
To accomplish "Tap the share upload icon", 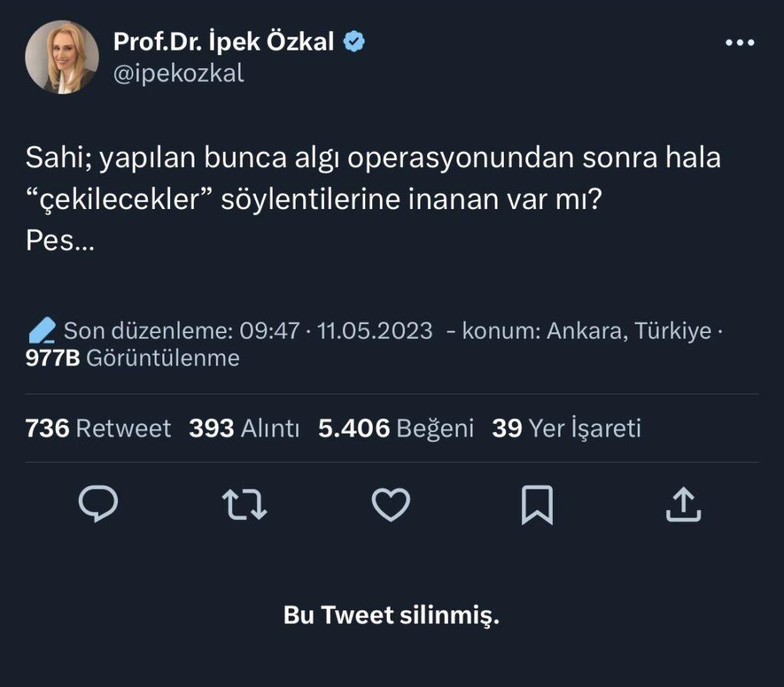I will click(x=683, y=505).
